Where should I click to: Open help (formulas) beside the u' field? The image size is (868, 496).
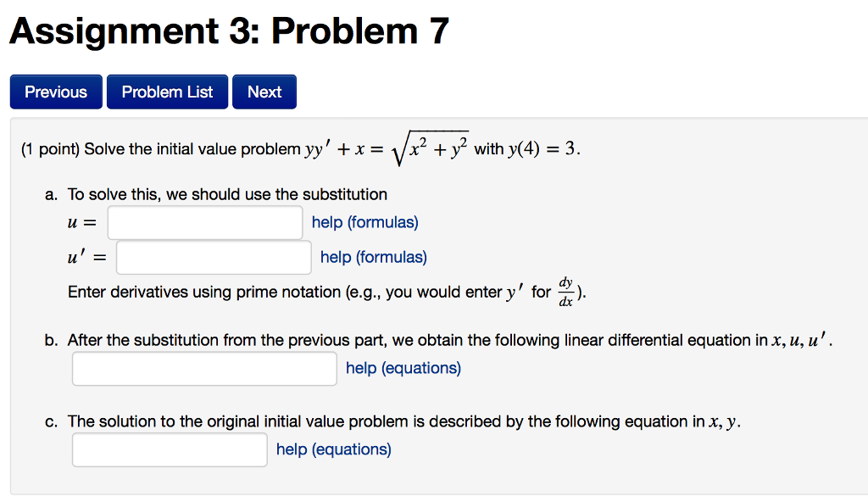coord(373,256)
